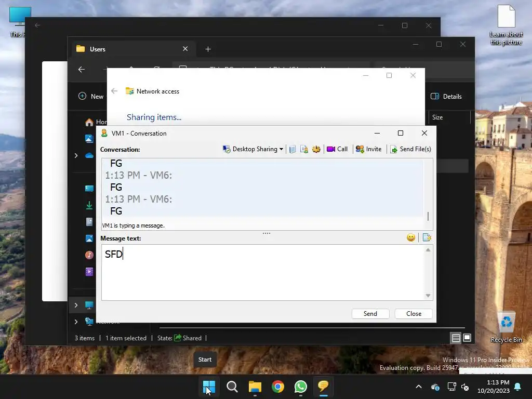Open Gallery icon in File Explorer sidebar
This screenshot has height=399, width=532.
click(89, 138)
